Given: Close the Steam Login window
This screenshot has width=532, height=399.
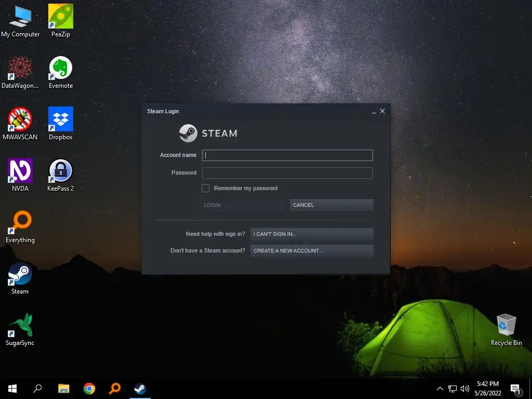Looking at the screenshot, I should coord(382,111).
